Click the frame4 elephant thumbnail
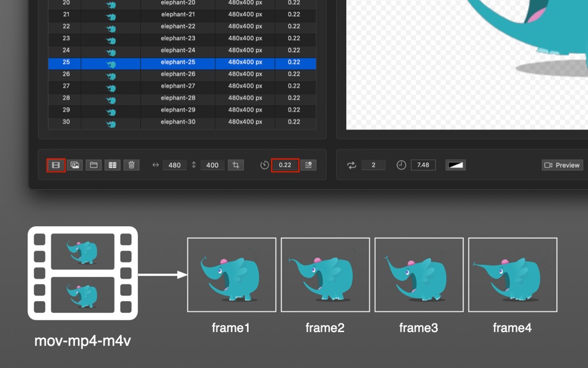The height and width of the screenshot is (368, 588). [x=513, y=275]
